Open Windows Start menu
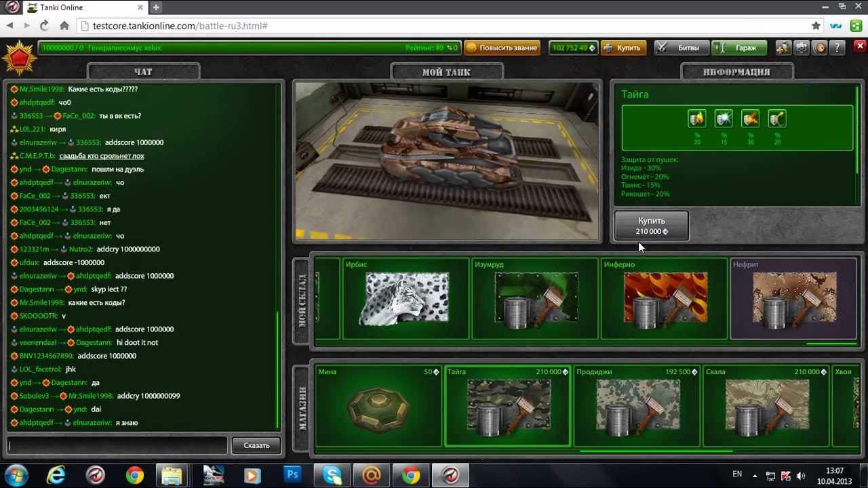 tap(16, 475)
